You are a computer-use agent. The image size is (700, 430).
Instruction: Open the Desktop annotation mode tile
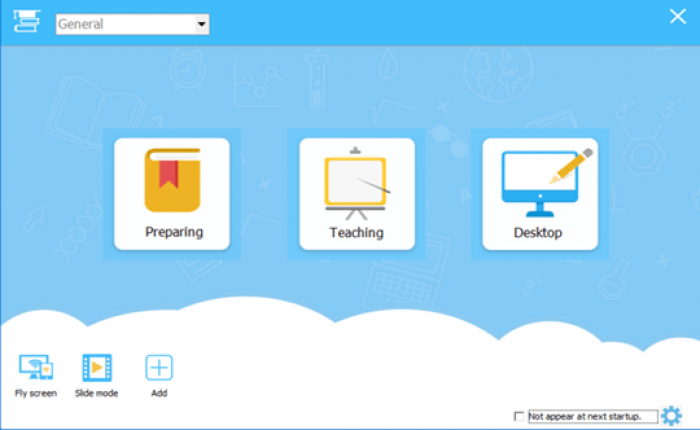540,193
